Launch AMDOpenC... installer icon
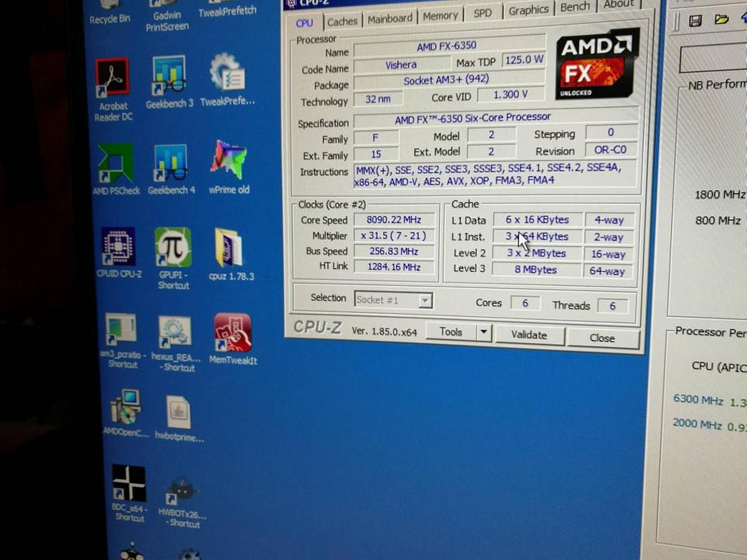 pos(126,412)
